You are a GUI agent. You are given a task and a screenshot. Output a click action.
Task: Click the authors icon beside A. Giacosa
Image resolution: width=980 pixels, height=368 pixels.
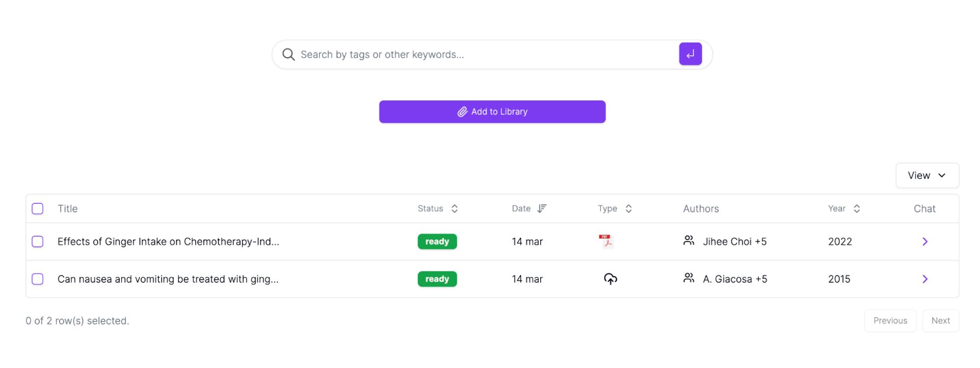pos(689,278)
